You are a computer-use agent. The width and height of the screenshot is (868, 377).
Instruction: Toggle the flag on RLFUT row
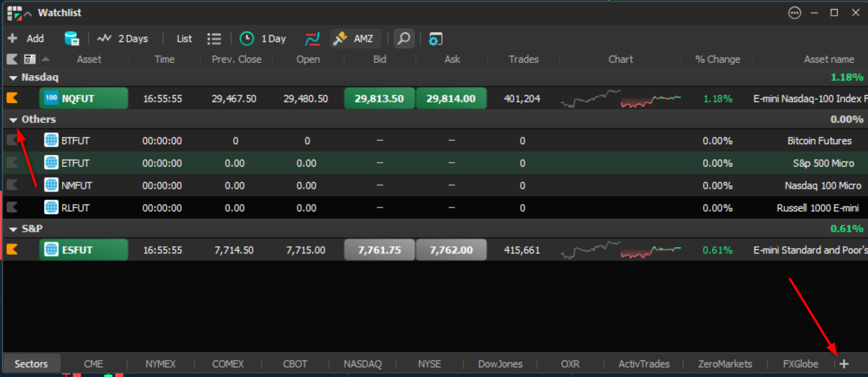coord(12,207)
